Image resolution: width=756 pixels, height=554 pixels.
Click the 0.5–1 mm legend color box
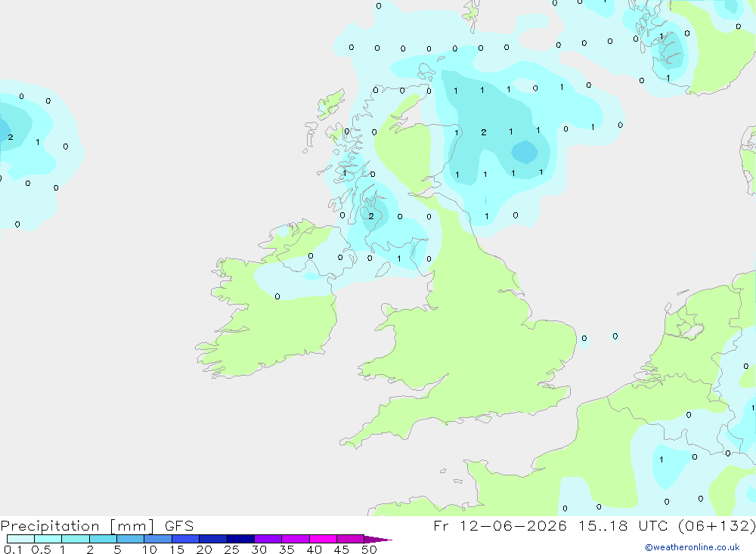point(48,539)
